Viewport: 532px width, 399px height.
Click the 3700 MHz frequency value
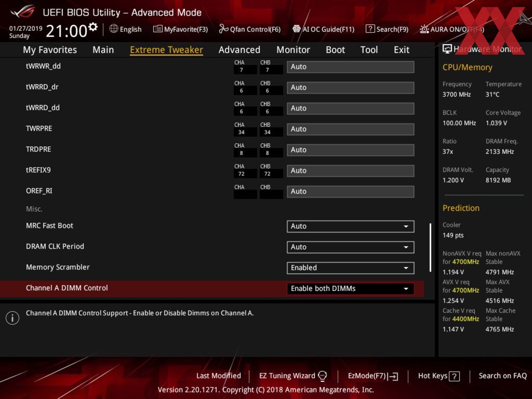(457, 94)
